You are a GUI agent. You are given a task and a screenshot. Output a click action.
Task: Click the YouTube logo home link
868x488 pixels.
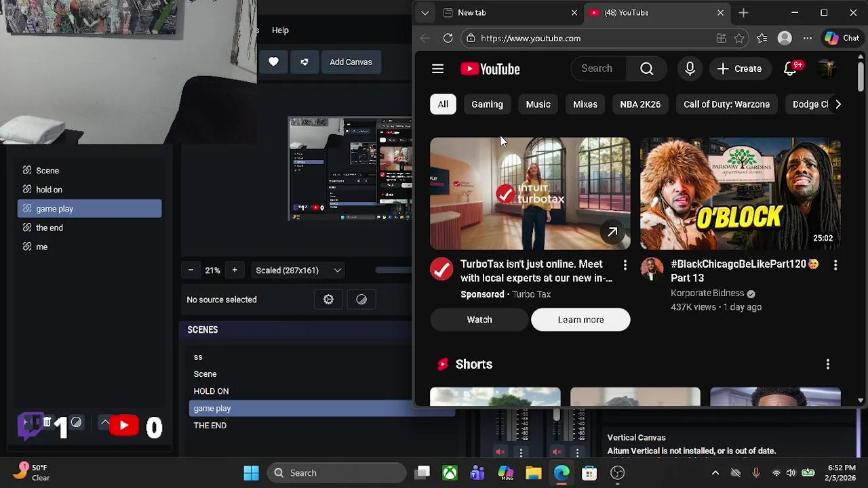click(x=490, y=69)
